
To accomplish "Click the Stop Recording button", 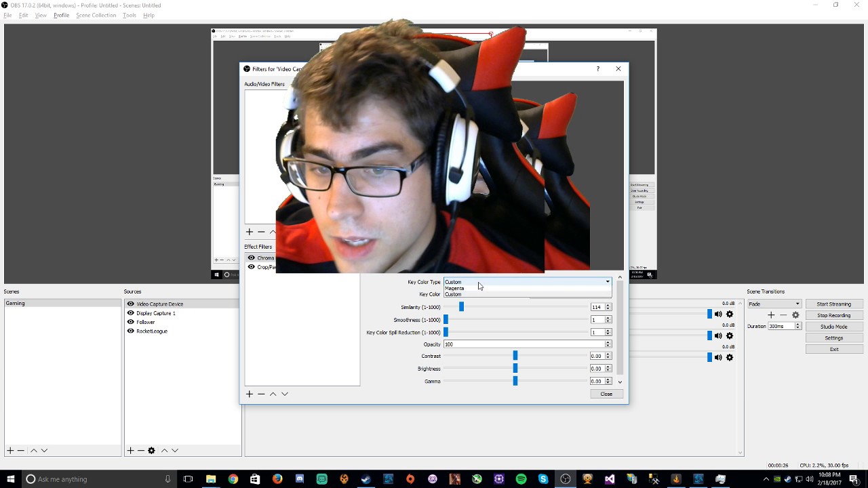I will (834, 315).
